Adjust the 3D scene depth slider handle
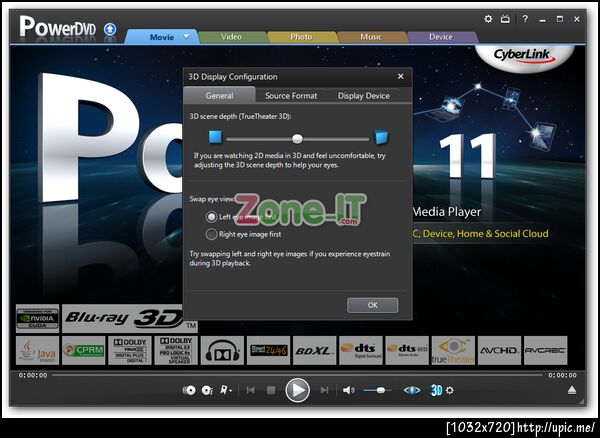The image size is (600, 438). click(297, 139)
